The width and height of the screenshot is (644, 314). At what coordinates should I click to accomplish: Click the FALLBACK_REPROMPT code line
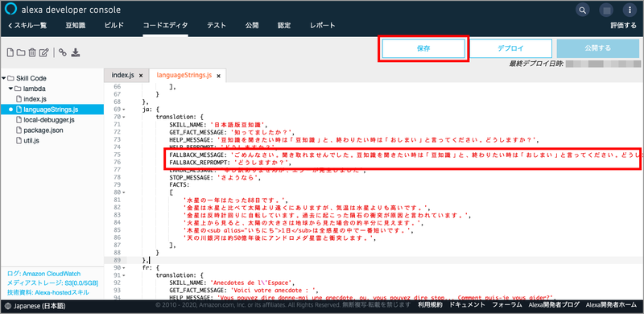[x=230, y=163]
